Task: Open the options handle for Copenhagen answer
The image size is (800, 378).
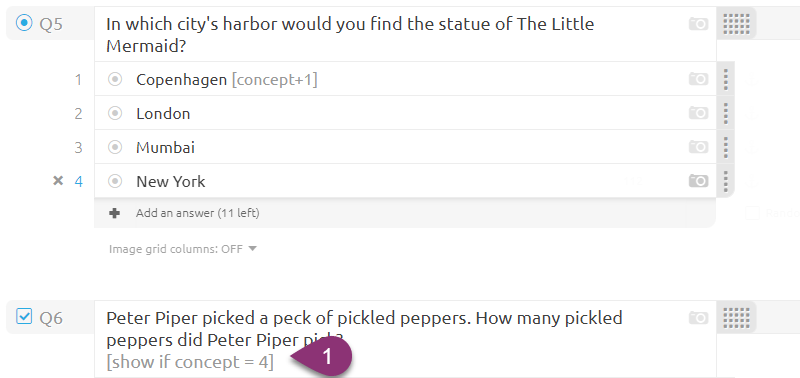Action: [726, 79]
